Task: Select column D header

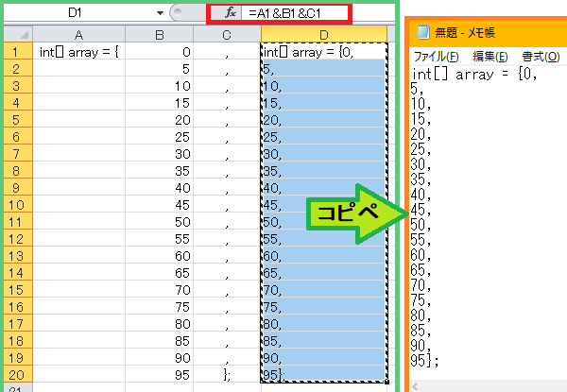Action: (322, 35)
